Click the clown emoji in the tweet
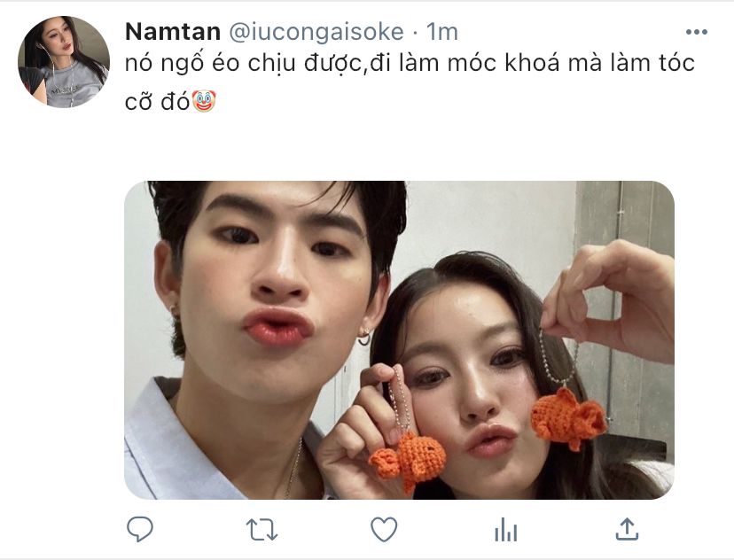Viewport: 734px width, 560px height. 204,101
